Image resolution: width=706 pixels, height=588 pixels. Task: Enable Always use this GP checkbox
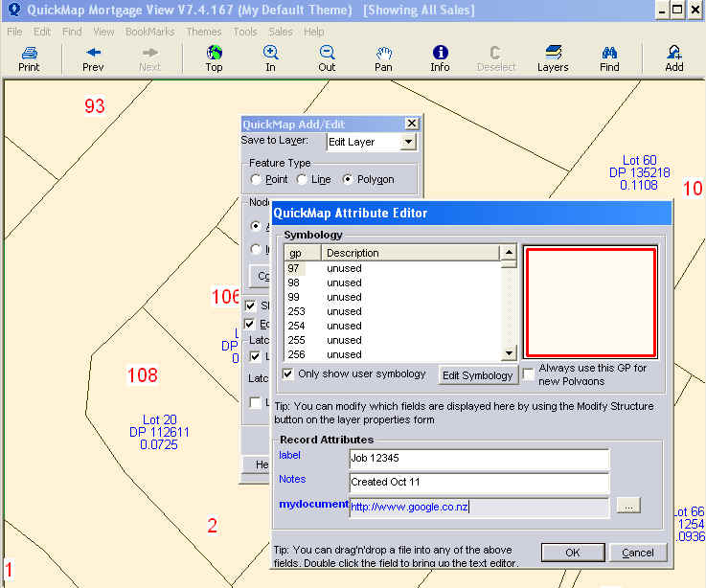click(x=529, y=374)
